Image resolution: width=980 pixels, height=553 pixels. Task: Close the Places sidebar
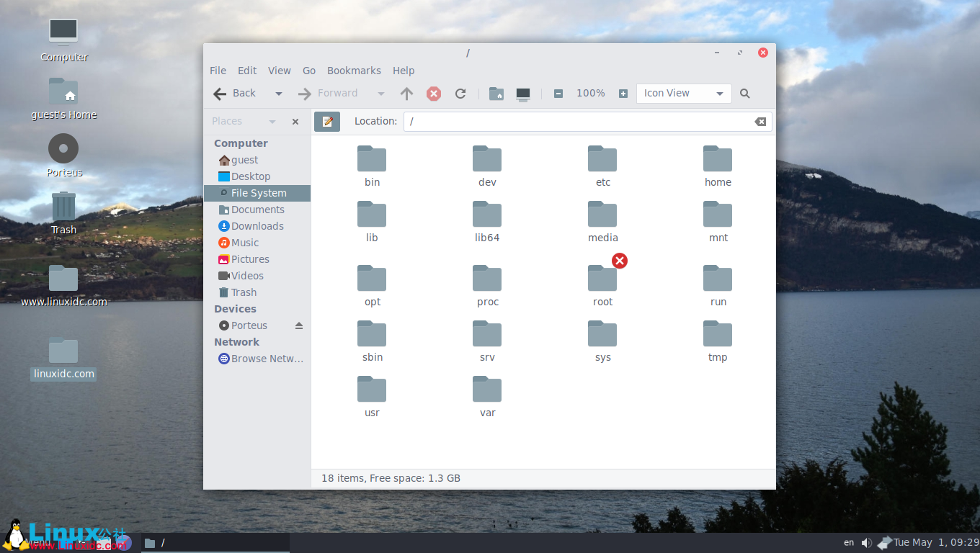pyautogui.click(x=295, y=122)
